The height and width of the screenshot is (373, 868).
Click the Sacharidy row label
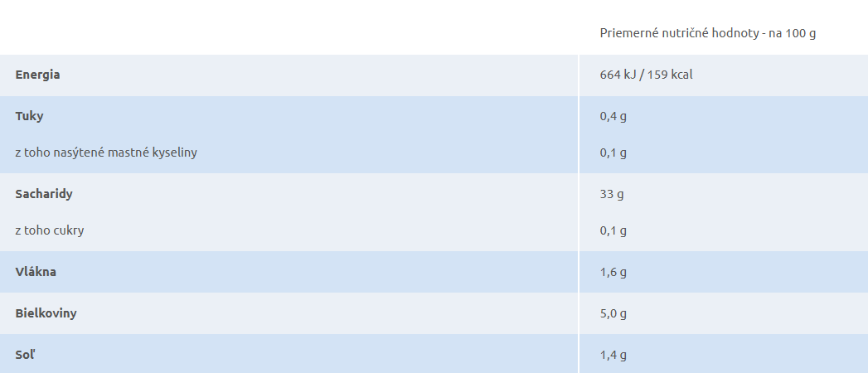click(44, 194)
